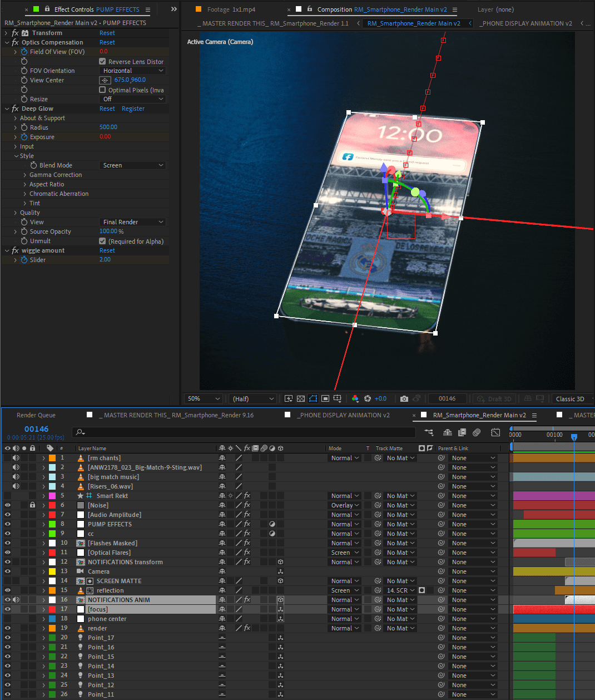The width and height of the screenshot is (595, 700).
Task: Click the panel menu icon of Effect Controls
Action: click(x=148, y=9)
